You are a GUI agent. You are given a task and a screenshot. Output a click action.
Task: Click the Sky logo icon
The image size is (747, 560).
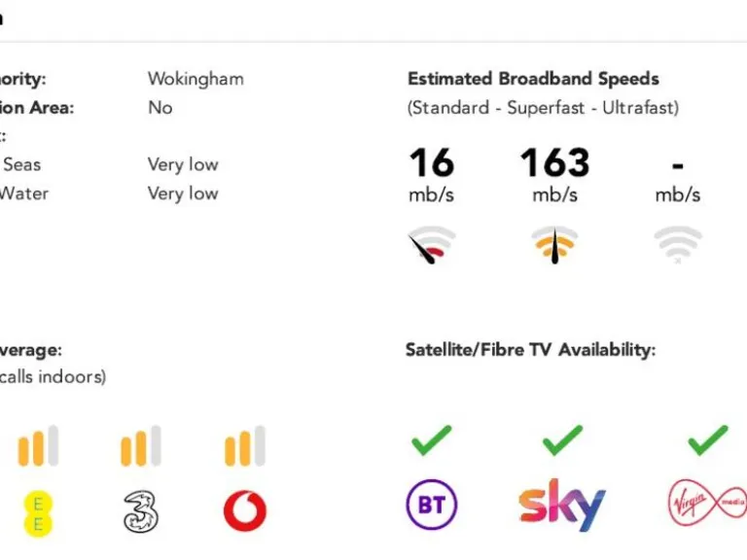tap(561, 506)
